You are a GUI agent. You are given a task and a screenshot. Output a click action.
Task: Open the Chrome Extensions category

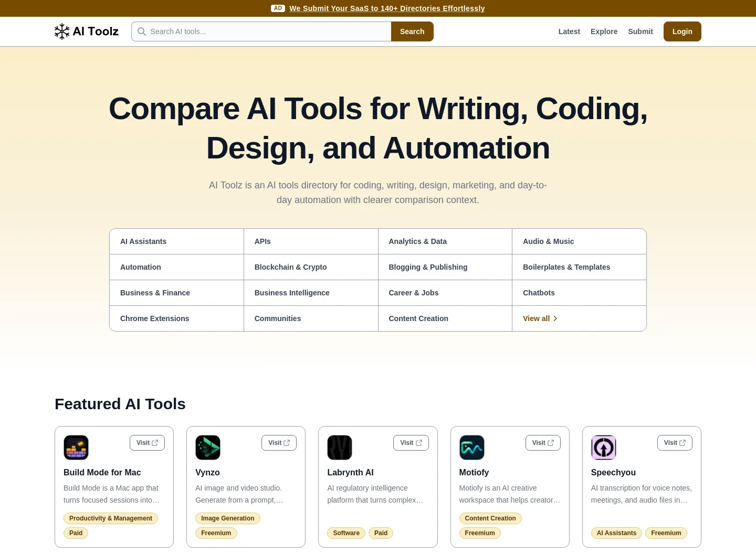click(x=176, y=318)
